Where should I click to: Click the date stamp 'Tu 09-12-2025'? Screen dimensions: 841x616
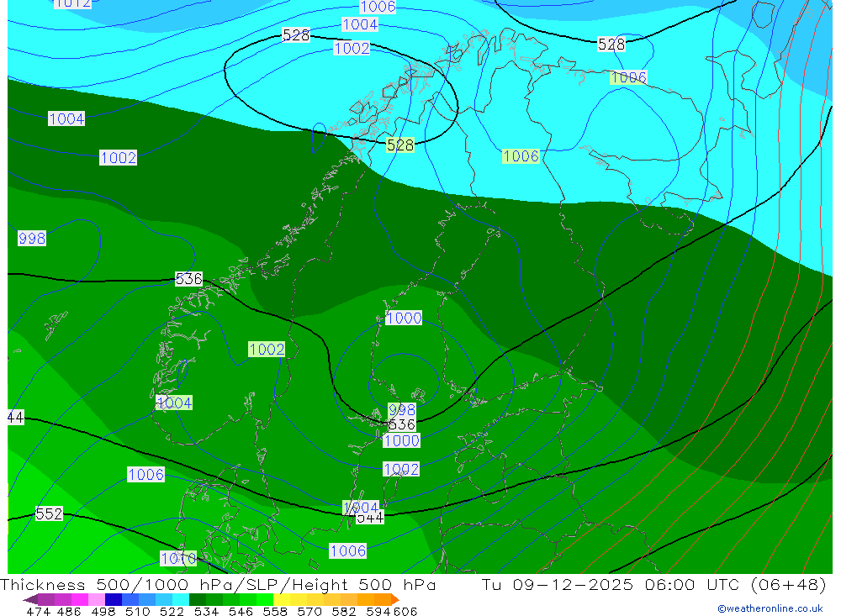pyautogui.click(x=558, y=584)
